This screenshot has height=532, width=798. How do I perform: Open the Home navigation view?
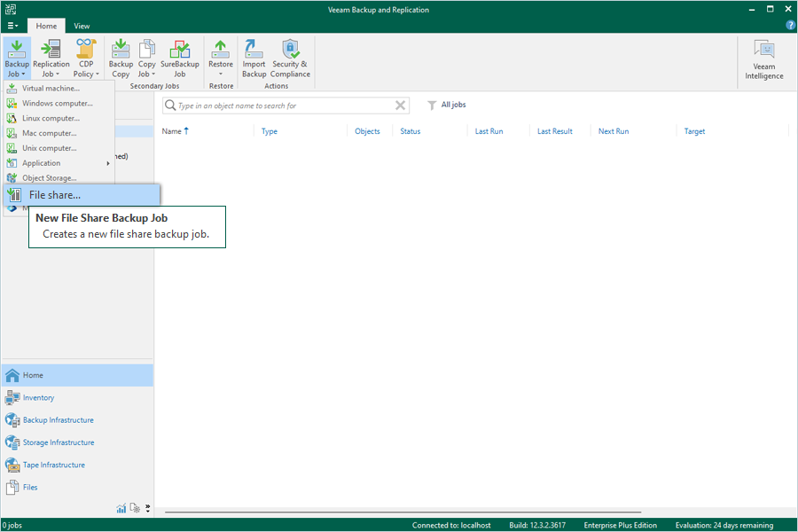click(77, 375)
